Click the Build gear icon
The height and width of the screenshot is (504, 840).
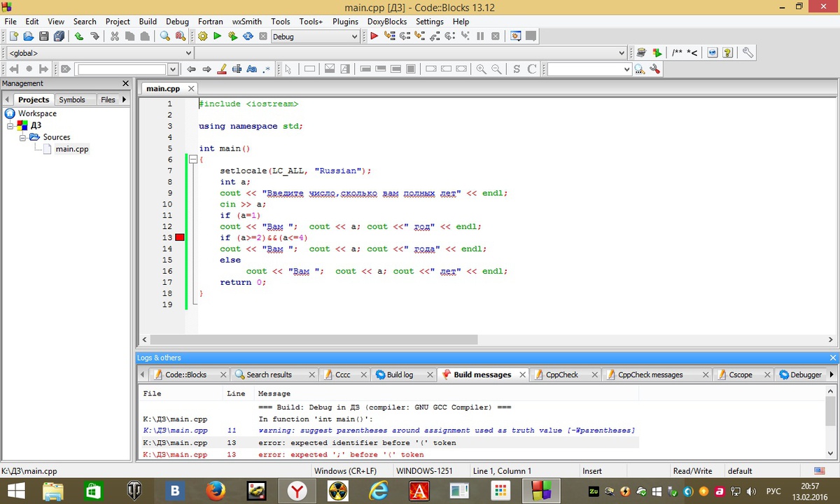(203, 36)
